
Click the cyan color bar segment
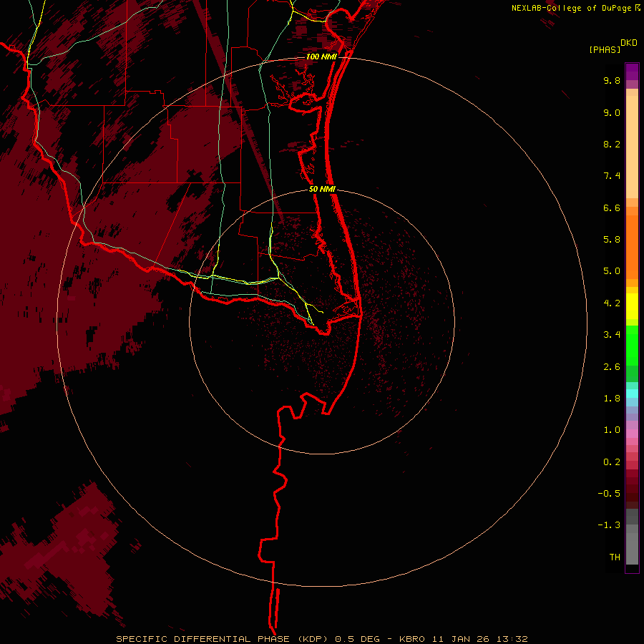coord(632,394)
